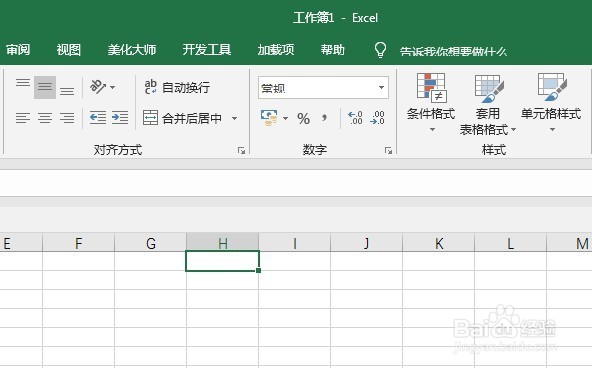Click the active cell H1
Screen dimensions: 592x368
pyautogui.click(x=222, y=261)
